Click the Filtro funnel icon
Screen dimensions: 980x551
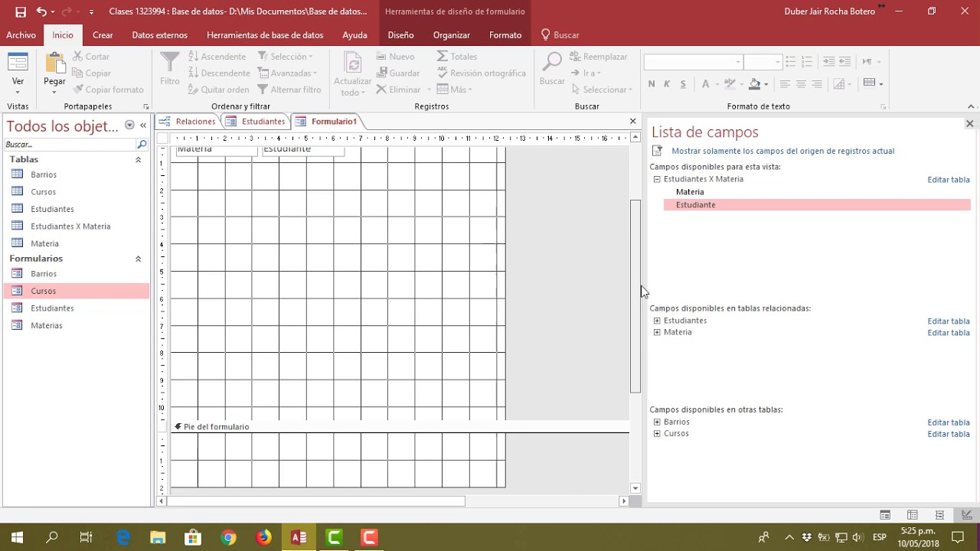click(170, 63)
